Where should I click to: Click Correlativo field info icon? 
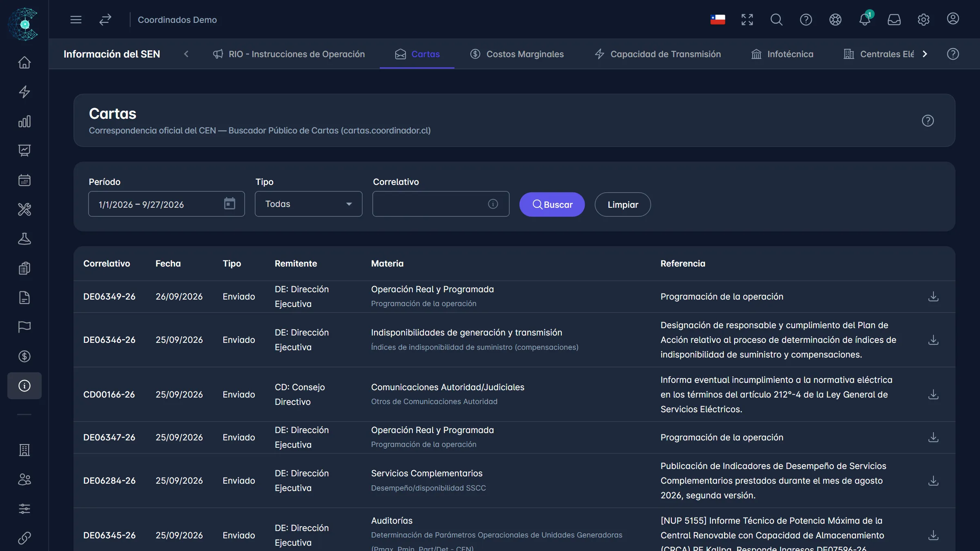pos(493,204)
